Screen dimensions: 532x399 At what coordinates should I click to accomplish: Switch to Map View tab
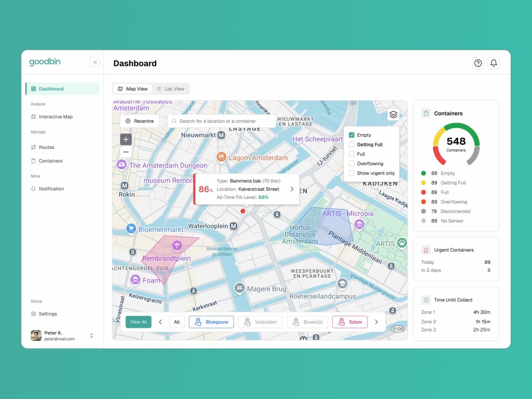132,89
